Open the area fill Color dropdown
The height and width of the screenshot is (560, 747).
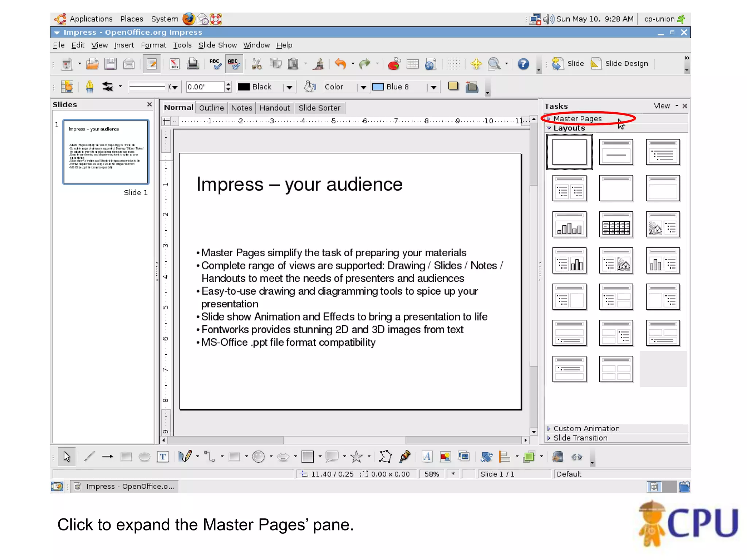click(x=363, y=87)
